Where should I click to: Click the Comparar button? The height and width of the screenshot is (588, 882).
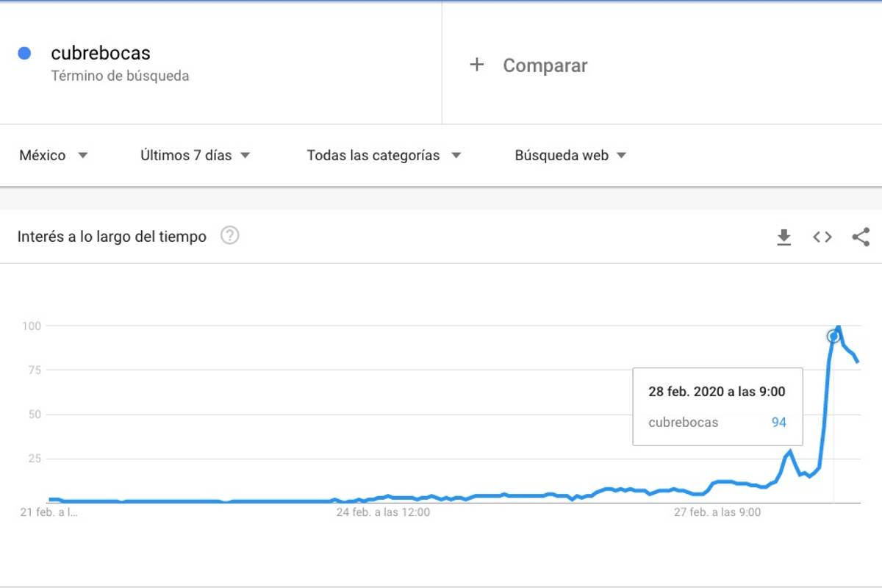point(544,65)
